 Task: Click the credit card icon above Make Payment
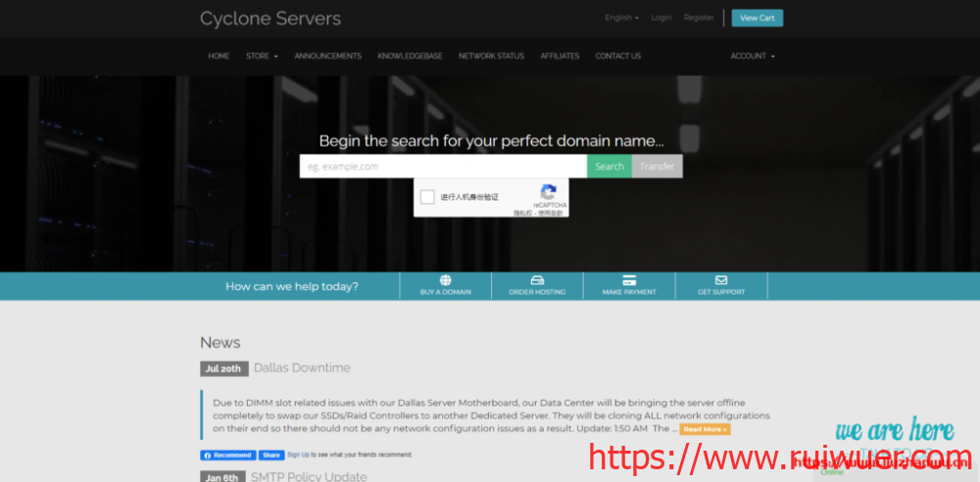click(x=629, y=280)
